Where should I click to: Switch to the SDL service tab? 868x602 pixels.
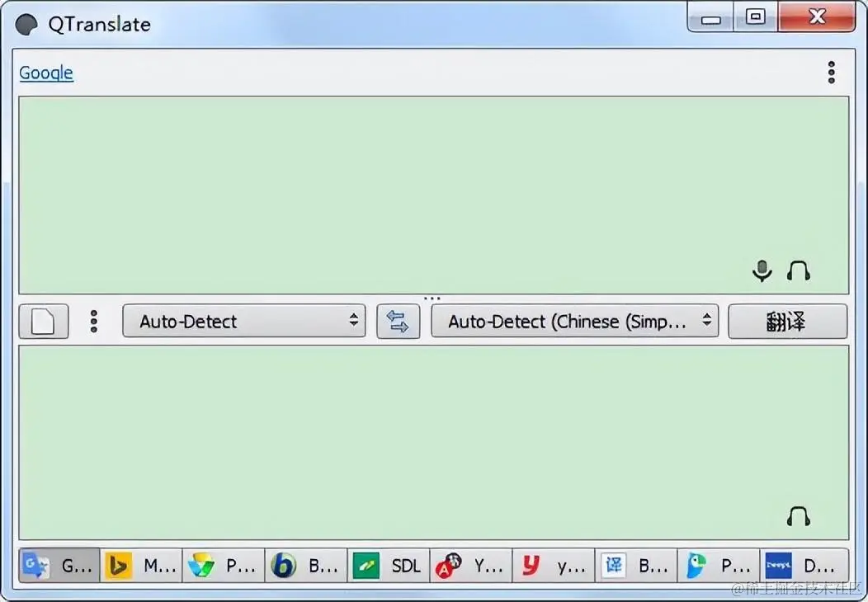click(x=389, y=566)
